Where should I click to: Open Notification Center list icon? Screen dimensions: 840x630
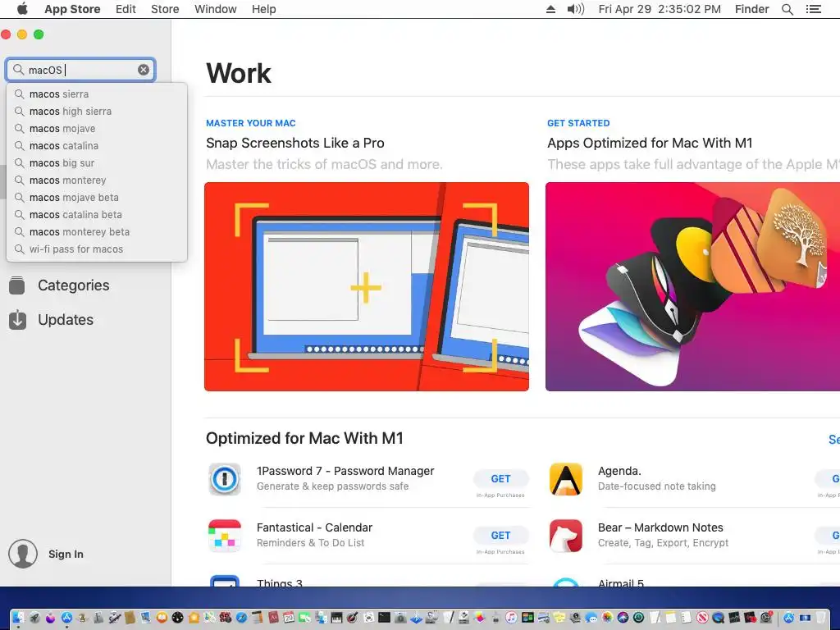814,9
